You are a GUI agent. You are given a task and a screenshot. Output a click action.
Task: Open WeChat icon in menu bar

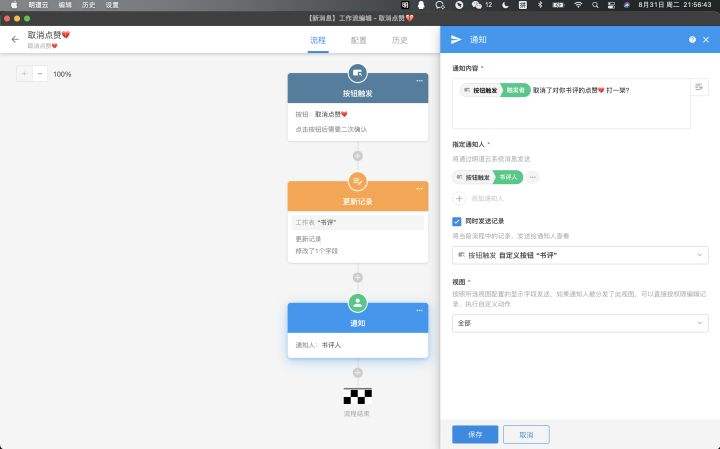(x=477, y=5)
